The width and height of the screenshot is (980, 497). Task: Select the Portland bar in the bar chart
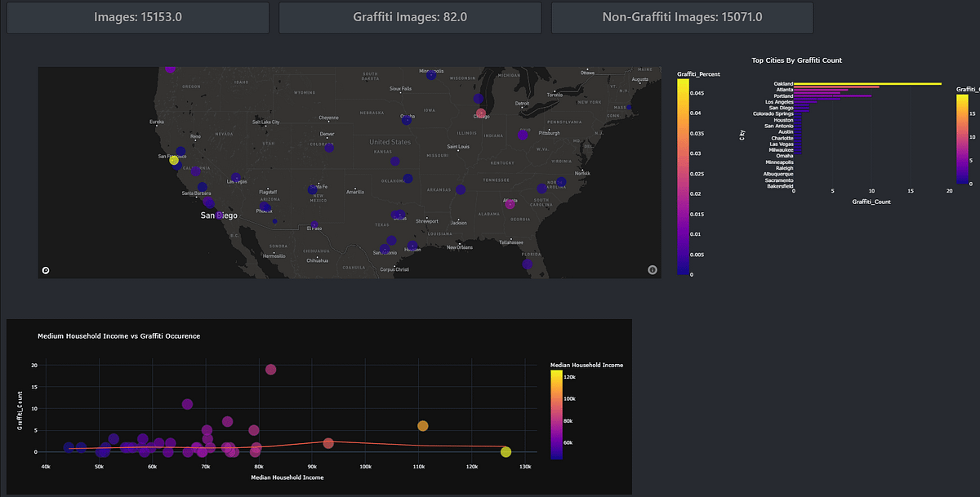coord(833,95)
